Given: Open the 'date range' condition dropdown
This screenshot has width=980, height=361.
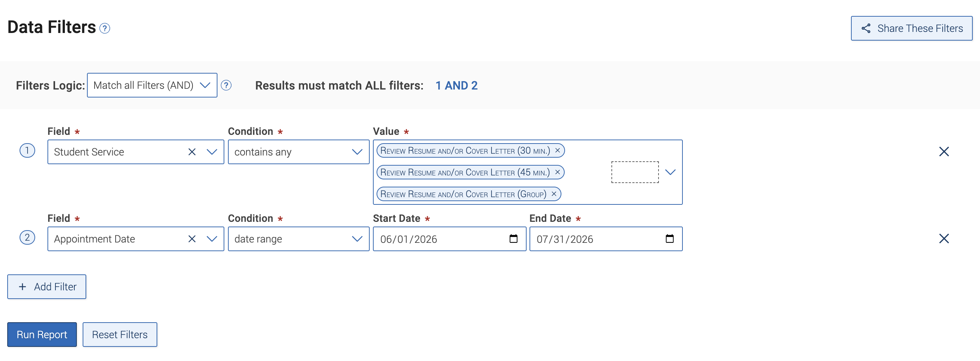Looking at the screenshot, I should coord(298,239).
